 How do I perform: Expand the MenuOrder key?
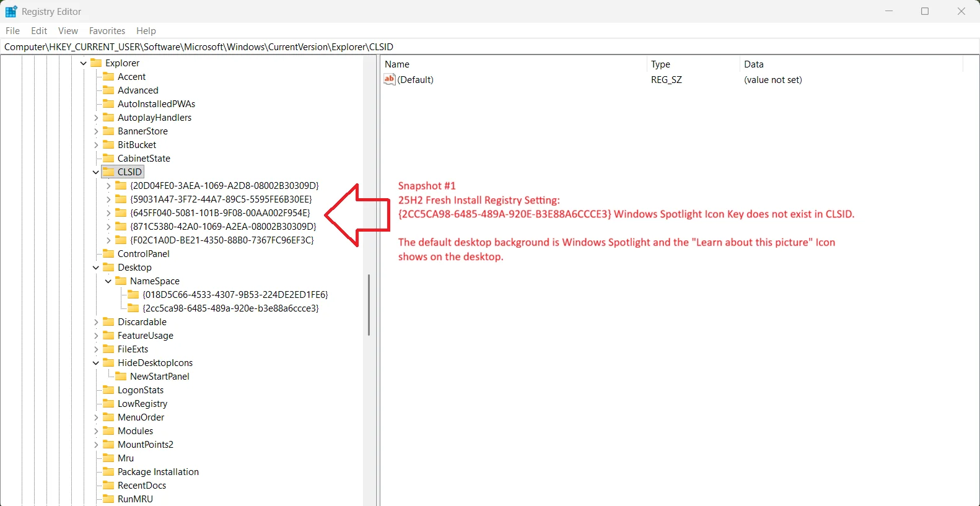(x=96, y=417)
